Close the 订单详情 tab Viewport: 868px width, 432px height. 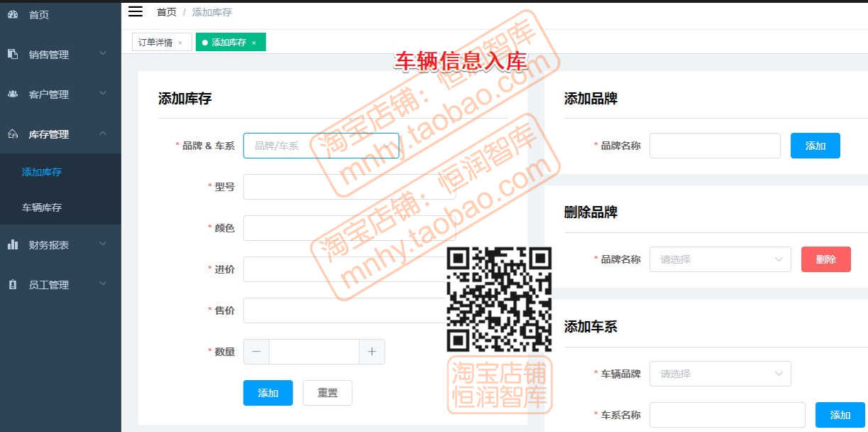pos(180,43)
